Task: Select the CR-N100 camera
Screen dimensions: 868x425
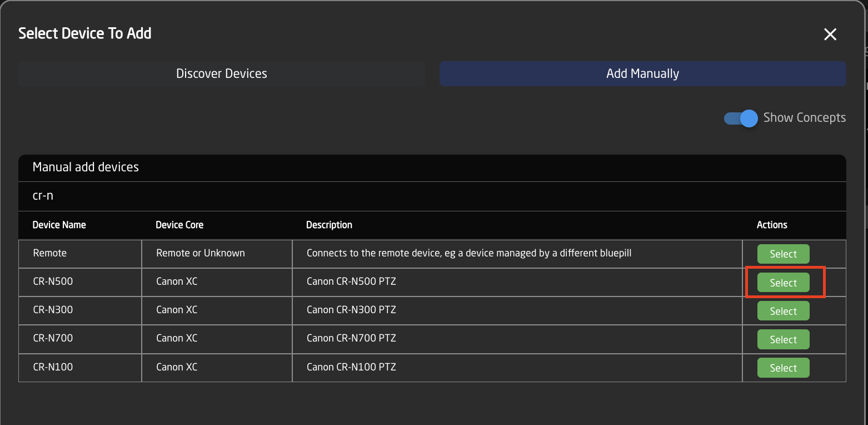Action: click(x=783, y=367)
